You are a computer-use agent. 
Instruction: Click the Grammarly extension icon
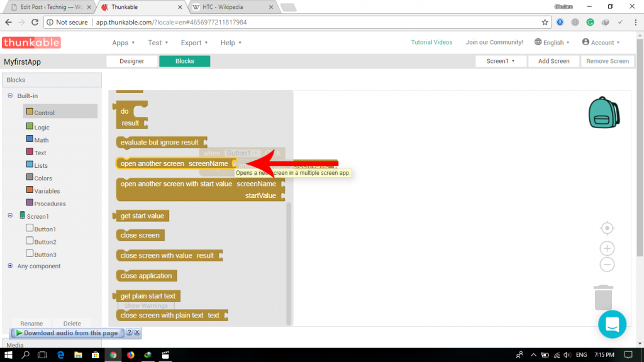click(590, 22)
